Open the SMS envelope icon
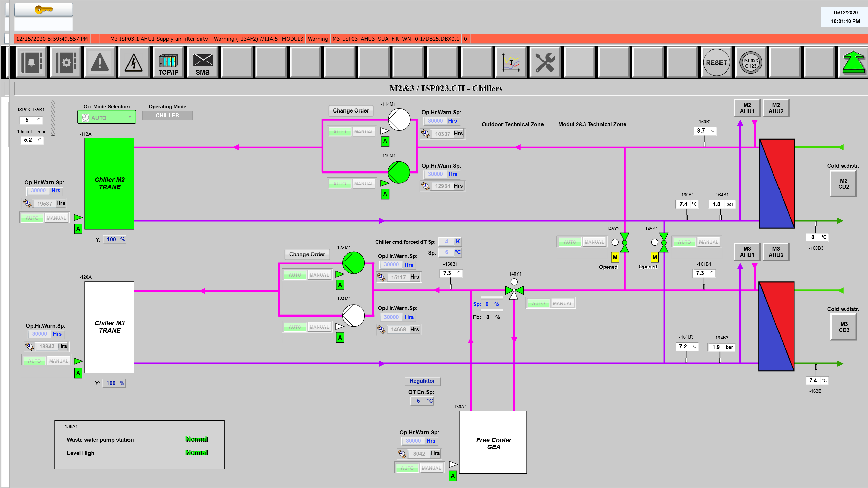 [x=202, y=63]
